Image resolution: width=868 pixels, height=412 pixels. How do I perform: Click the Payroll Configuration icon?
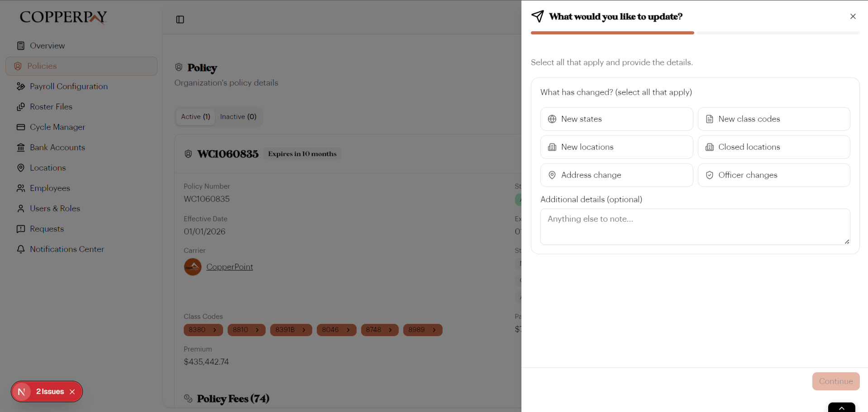click(x=21, y=86)
